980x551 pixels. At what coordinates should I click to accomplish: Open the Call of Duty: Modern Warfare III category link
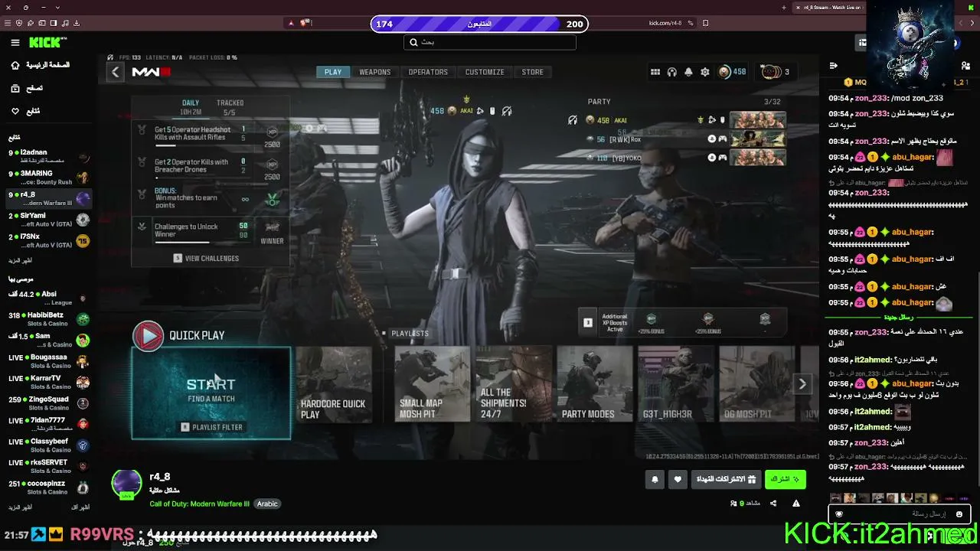[x=200, y=504]
